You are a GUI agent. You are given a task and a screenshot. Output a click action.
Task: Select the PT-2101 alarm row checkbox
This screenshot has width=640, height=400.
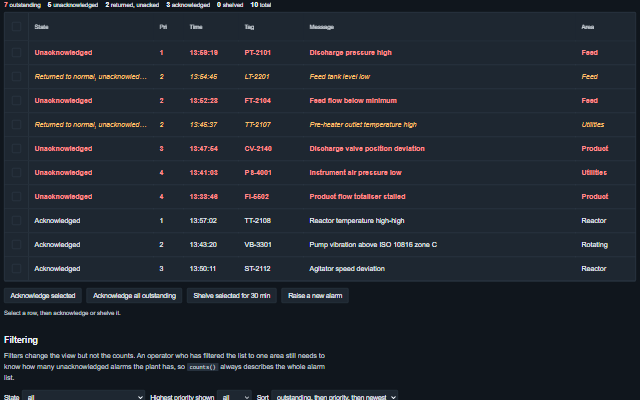pos(16,53)
